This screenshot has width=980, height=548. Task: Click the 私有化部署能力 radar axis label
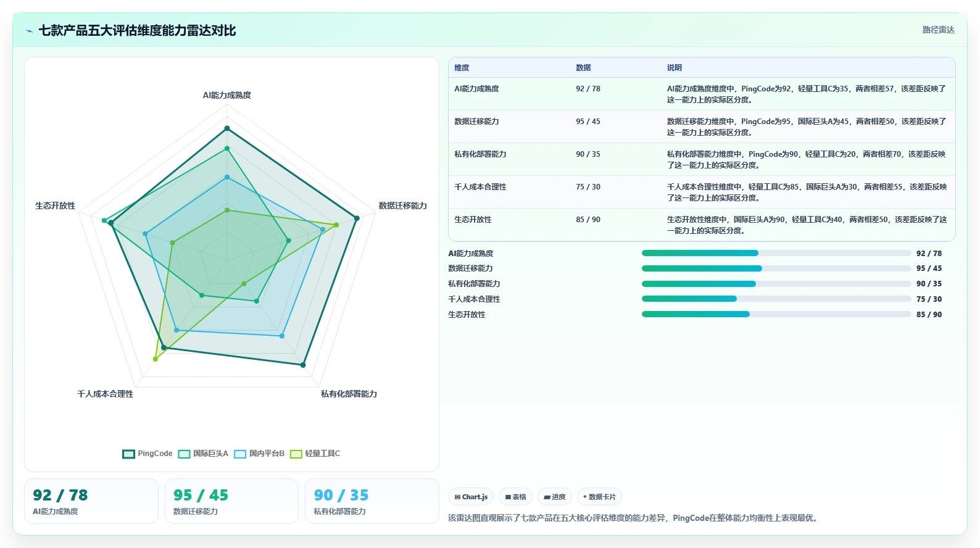click(349, 394)
